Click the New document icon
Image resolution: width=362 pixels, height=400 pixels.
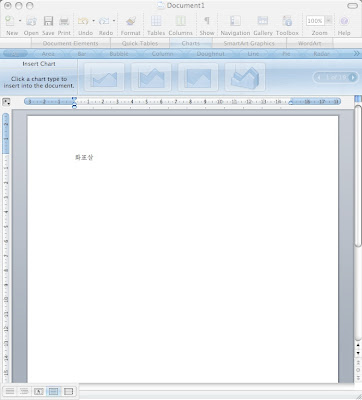10,21
